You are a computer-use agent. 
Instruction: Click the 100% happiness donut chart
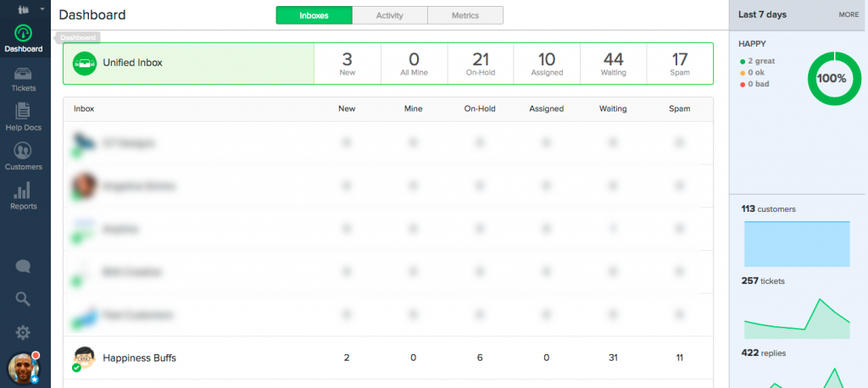(831, 78)
